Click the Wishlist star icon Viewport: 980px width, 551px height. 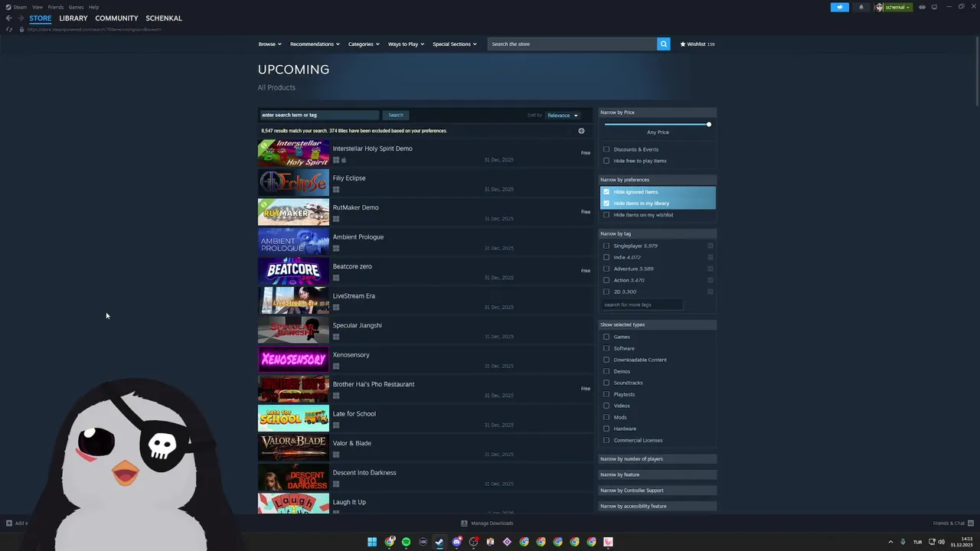683,44
